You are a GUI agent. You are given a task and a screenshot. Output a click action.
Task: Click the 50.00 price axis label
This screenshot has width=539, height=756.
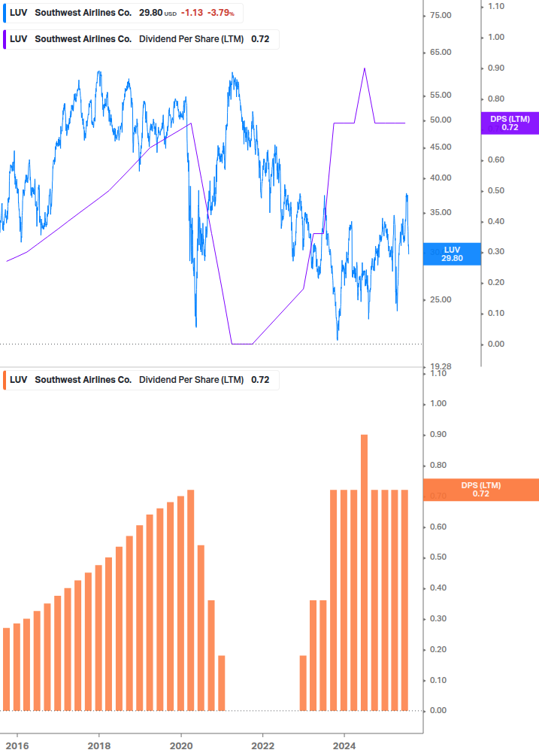pos(441,120)
